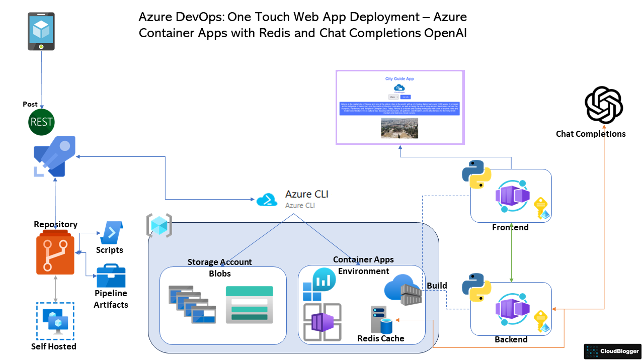The image size is (644, 362).
Task: Click the City Guide App title text
Action: pos(399,79)
